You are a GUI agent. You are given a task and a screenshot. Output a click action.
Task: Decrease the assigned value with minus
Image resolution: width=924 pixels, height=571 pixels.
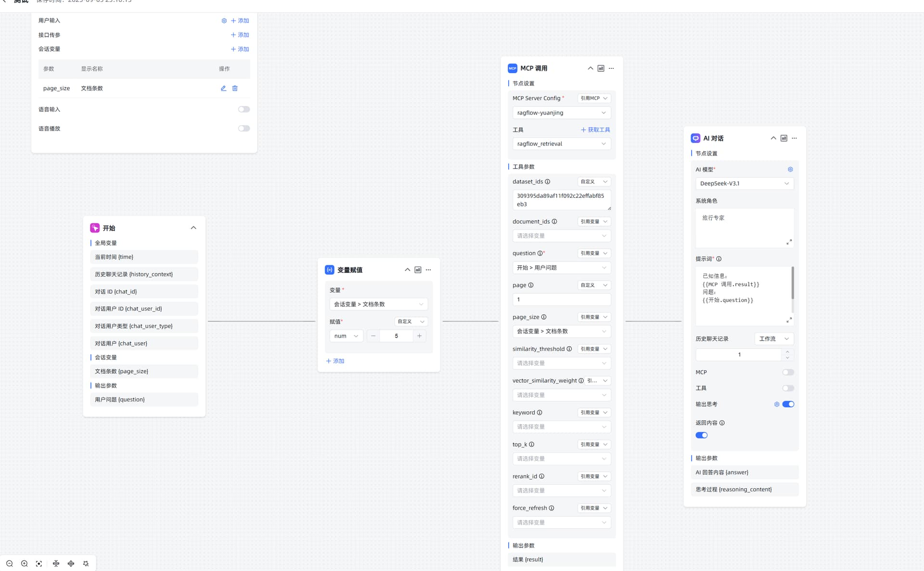(x=373, y=336)
